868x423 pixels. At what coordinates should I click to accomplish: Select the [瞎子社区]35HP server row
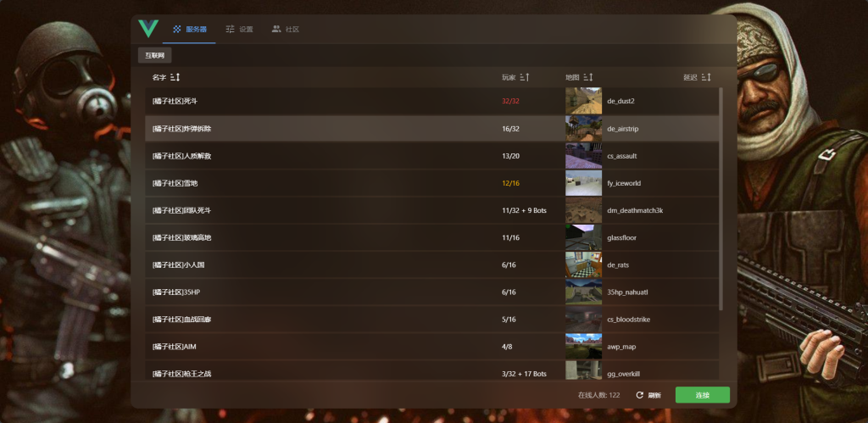322,292
